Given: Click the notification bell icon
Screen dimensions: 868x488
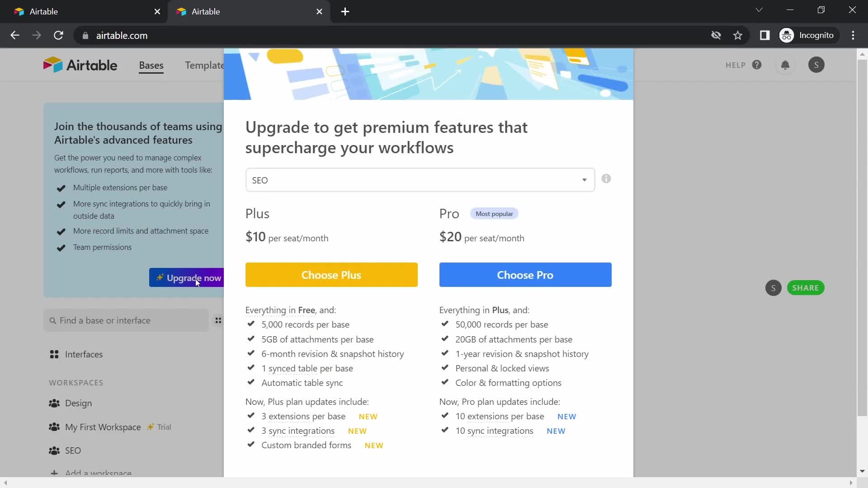Looking at the screenshot, I should pyautogui.click(x=785, y=64).
